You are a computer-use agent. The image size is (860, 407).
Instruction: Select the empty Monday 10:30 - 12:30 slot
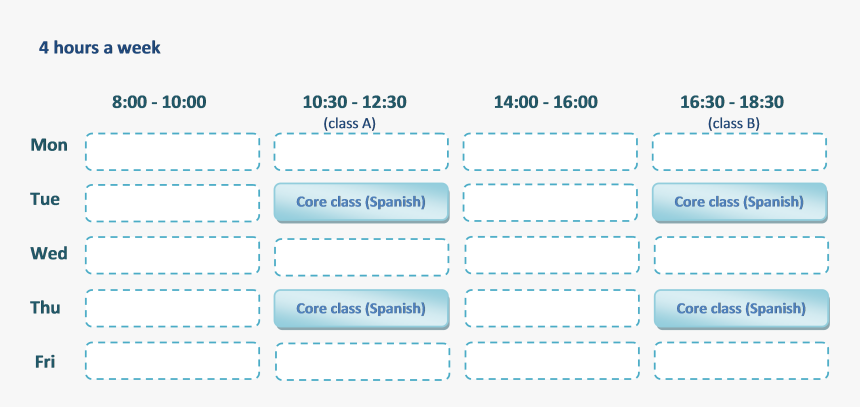click(361, 152)
